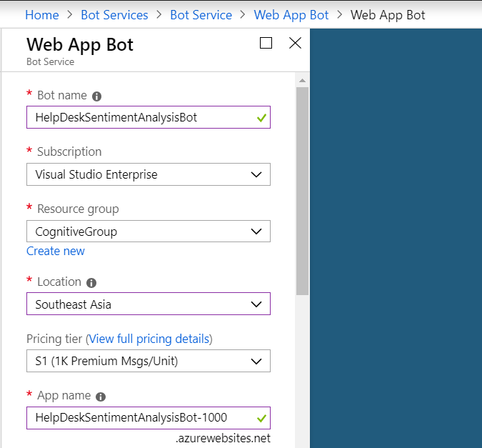The image size is (482, 448).
Task: Expand the Resource group dropdown
Action: (x=149, y=232)
